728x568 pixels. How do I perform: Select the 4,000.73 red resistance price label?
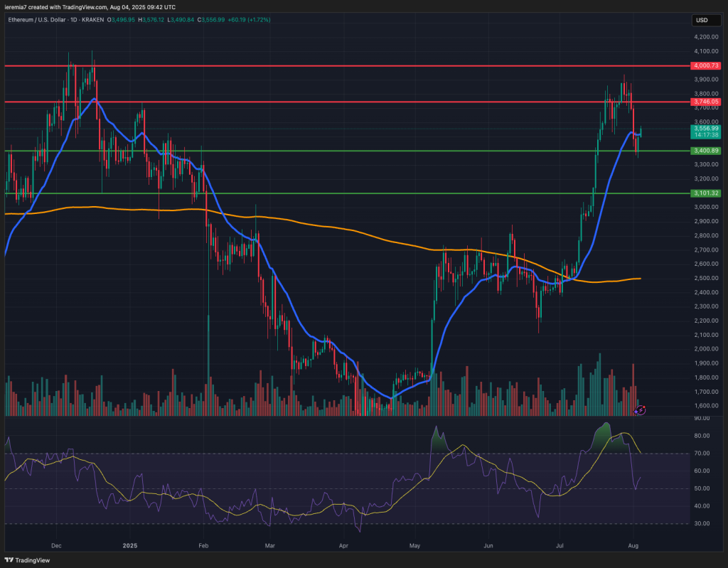[x=706, y=66]
